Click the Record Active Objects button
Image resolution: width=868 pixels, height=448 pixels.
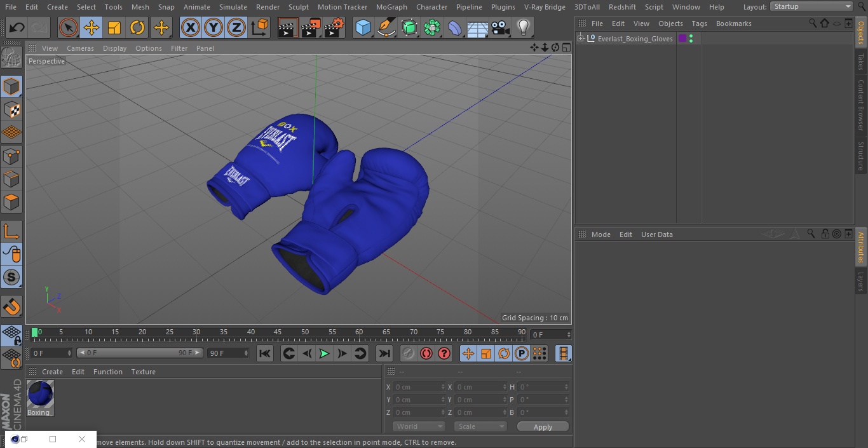click(409, 353)
